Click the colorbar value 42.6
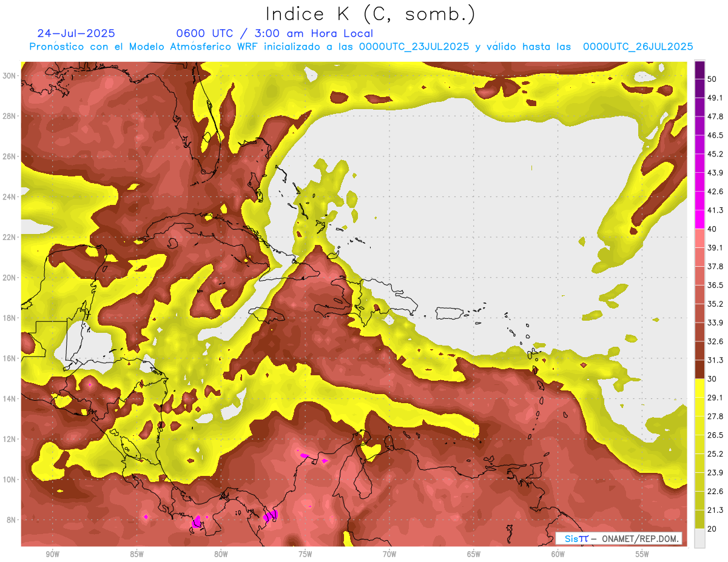Image resolution: width=728 pixels, height=562 pixels. pyautogui.click(x=715, y=192)
